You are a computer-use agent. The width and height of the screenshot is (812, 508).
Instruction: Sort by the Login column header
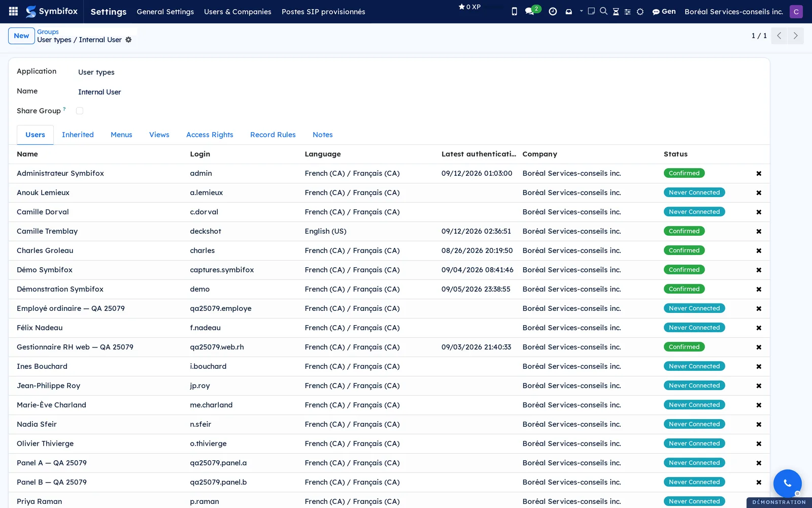(200, 154)
